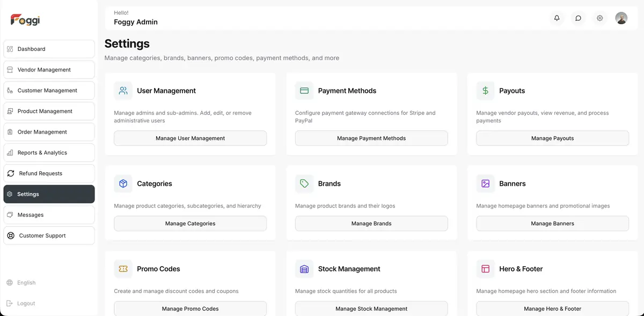
Task: Click the globe language icon
Action: (10, 283)
